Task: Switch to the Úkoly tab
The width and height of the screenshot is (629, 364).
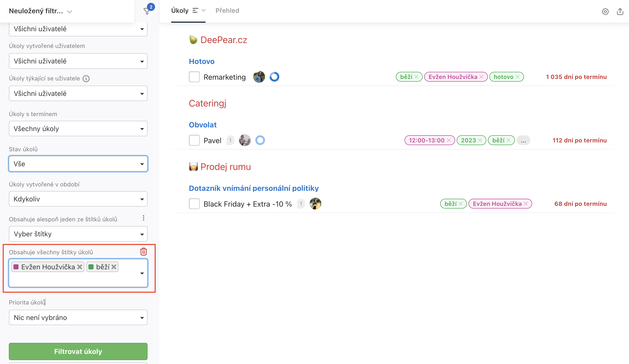Action: coord(180,11)
